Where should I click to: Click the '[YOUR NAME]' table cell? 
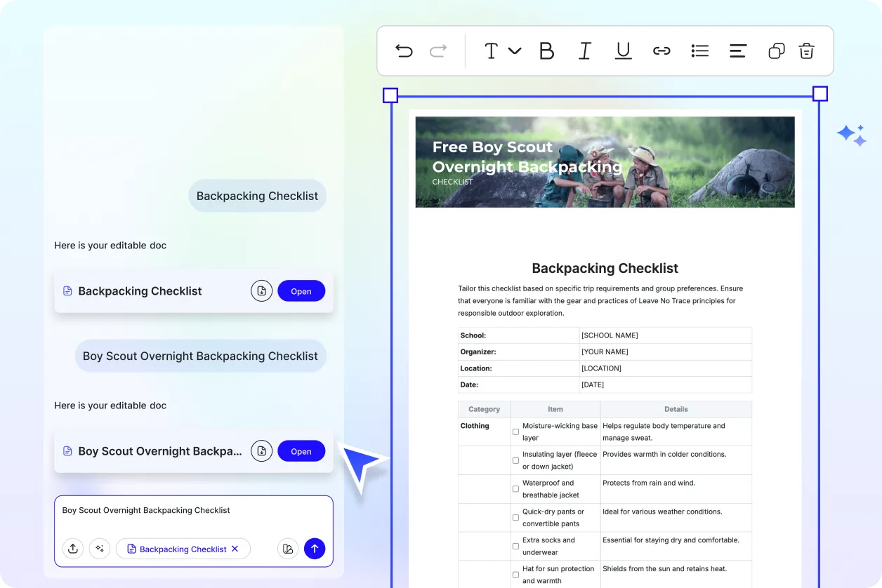tap(666, 352)
